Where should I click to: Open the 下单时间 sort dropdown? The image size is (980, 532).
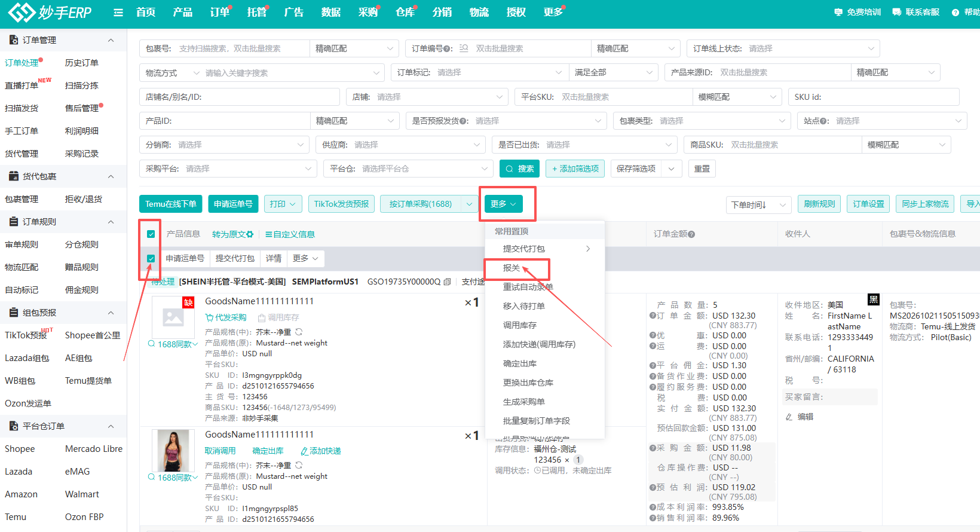click(758, 205)
